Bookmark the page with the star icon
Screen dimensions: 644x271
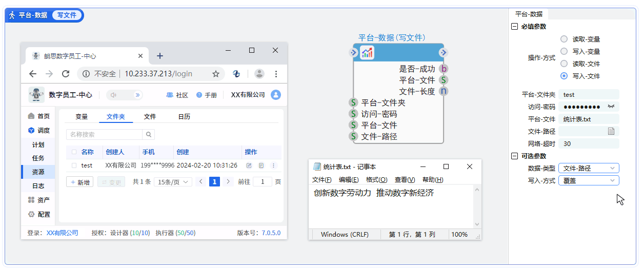point(216,74)
